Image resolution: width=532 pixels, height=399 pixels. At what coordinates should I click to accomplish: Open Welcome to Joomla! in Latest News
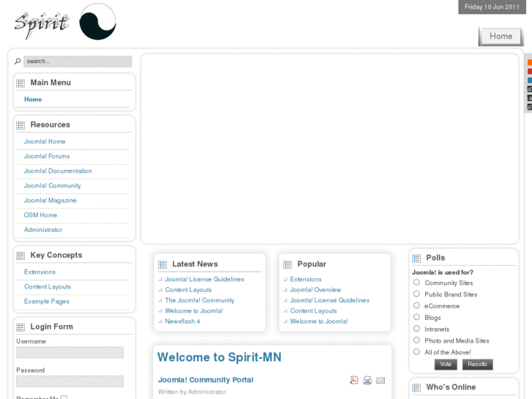click(x=194, y=311)
